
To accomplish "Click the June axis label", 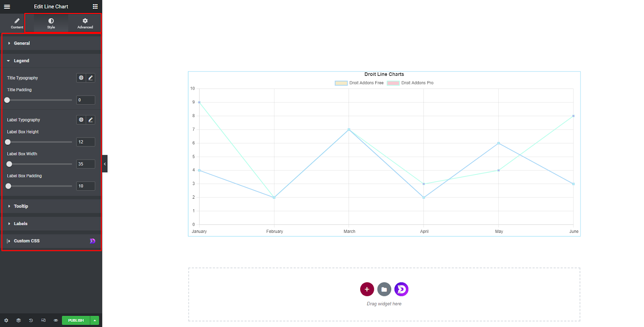I will tap(574, 231).
